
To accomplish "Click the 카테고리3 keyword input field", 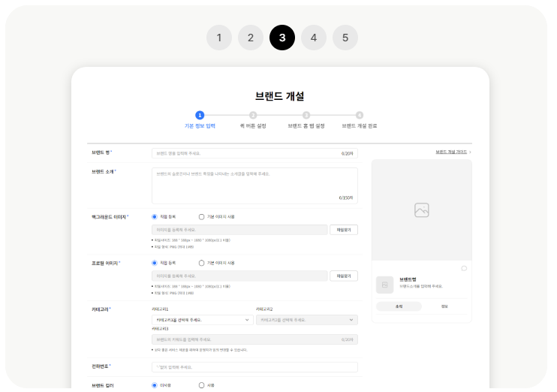I will [254, 339].
